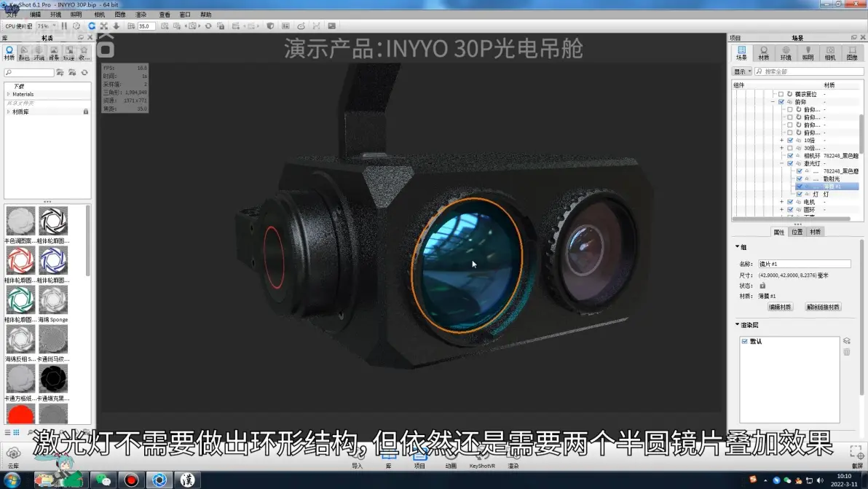
Task: Open the library Backplates (背景) icon tab
Action: (54, 53)
